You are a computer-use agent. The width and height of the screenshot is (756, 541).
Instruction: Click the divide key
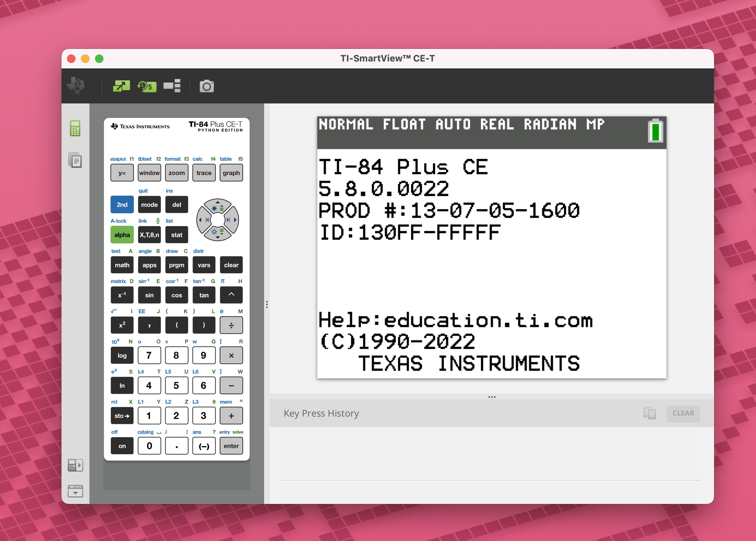coord(231,325)
